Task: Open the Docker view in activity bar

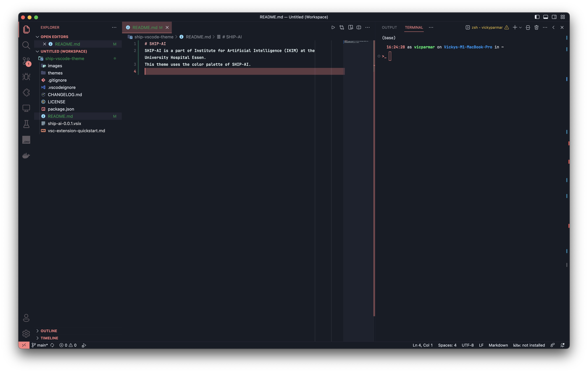Action: coord(26,155)
